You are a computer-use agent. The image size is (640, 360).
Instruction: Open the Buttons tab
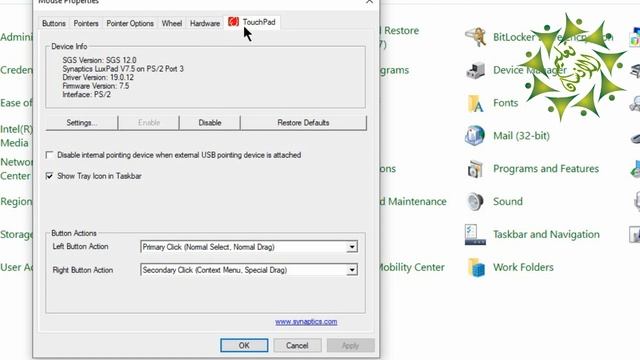tap(54, 23)
